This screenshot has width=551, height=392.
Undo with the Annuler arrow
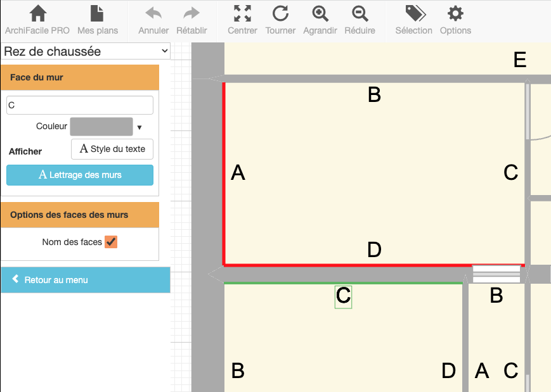click(153, 14)
